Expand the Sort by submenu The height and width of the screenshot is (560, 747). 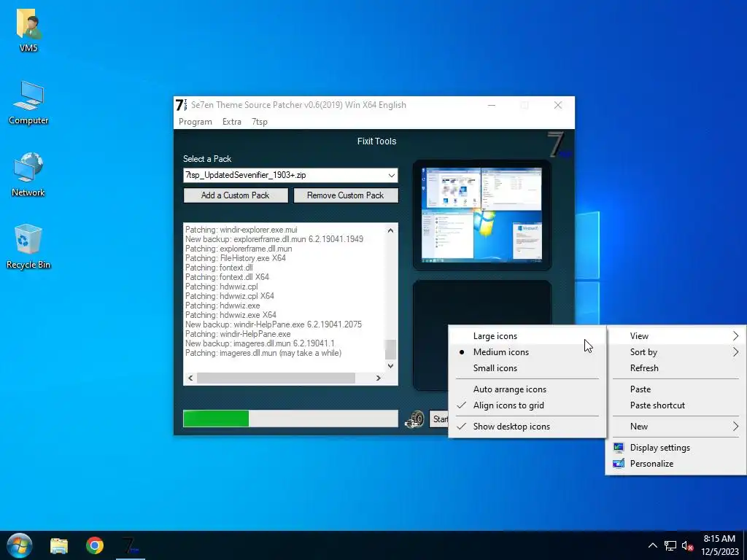tap(676, 352)
